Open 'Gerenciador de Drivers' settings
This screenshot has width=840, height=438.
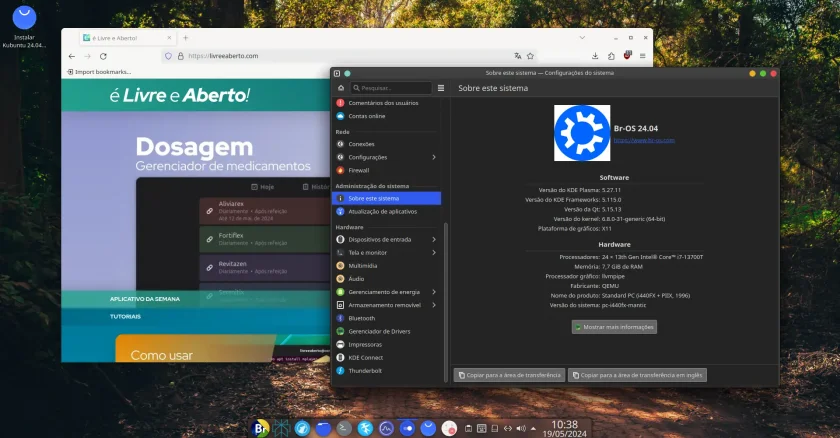tap(386, 331)
